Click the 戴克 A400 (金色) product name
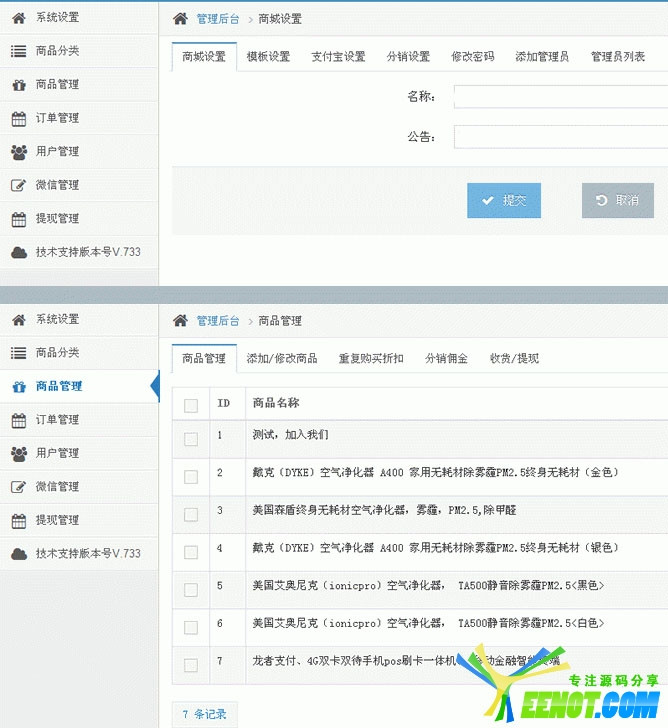The width and height of the screenshot is (668, 728). coord(435,473)
